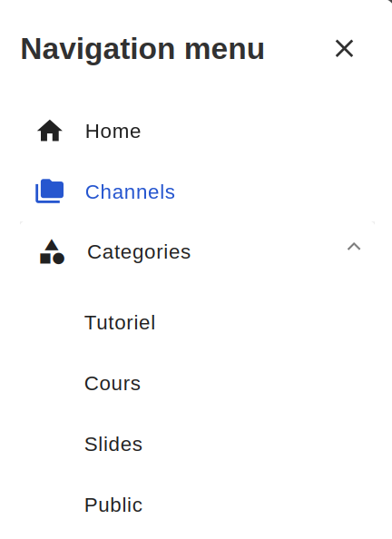Open the Cours category
The image size is (392, 539).
113,383
